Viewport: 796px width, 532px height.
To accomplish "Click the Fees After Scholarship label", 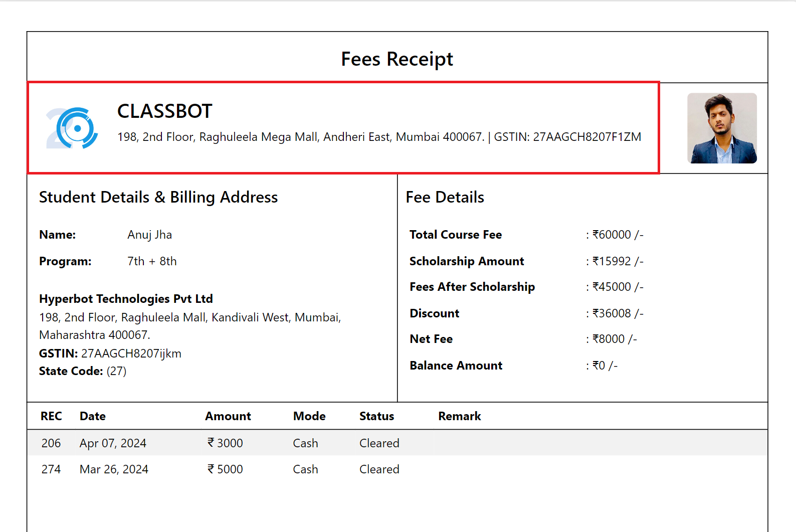I will (472, 287).
